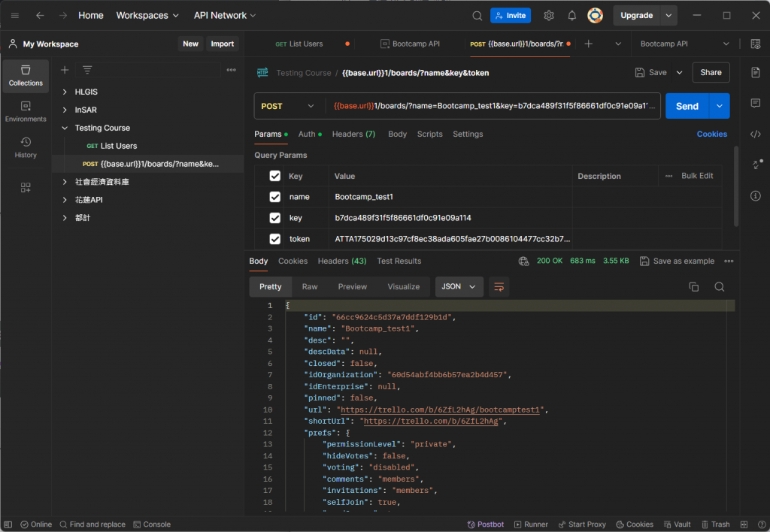Switch to the request Body tab
The image size is (770, 532).
397,134
